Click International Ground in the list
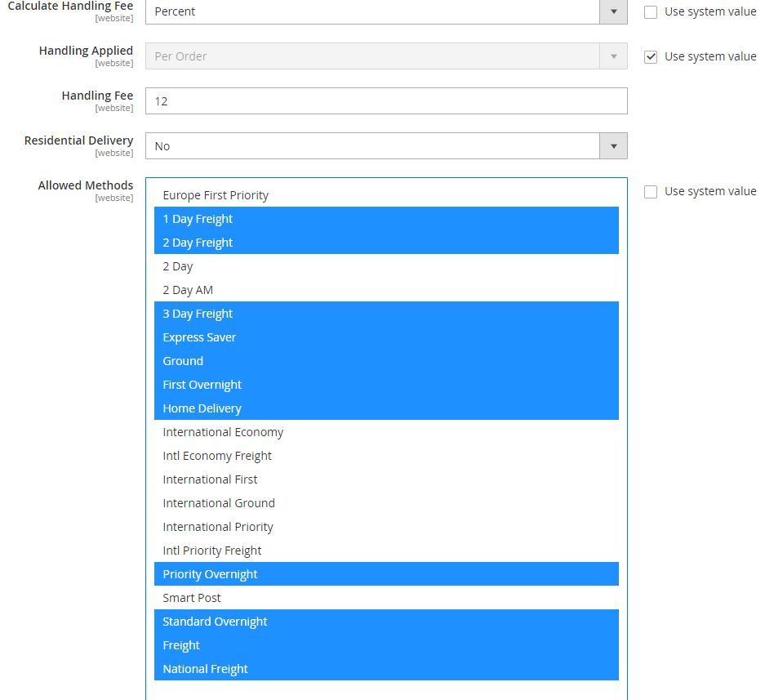 [x=219, y=503]
